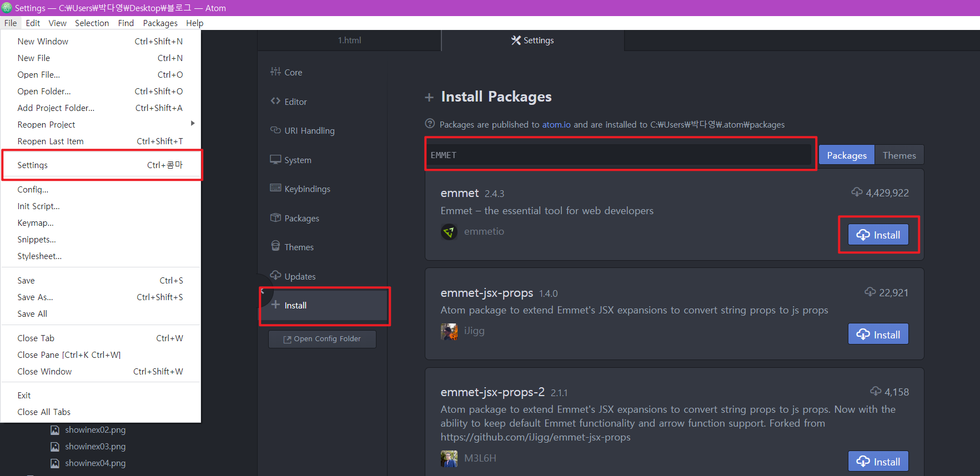Choose Close Window menu entry
Viewport: 980px width, 476px height.
pos(100,371)
